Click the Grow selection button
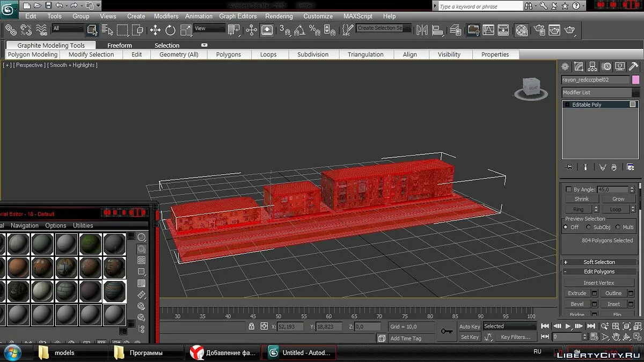The height and width of the screenshot is (362, 644). point(618,199)
